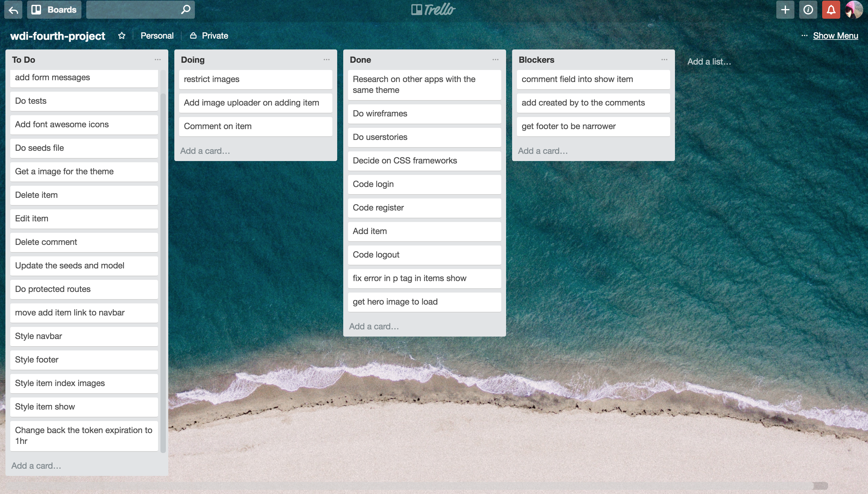Open the user avatar menu

(x=854, y=10)
